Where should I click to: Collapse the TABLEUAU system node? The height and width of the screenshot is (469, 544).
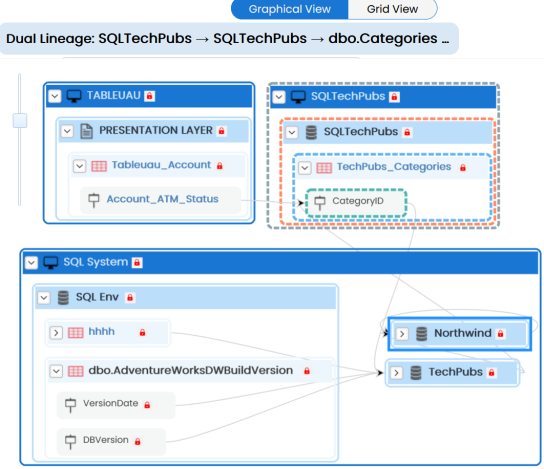(x=55, y=96)
